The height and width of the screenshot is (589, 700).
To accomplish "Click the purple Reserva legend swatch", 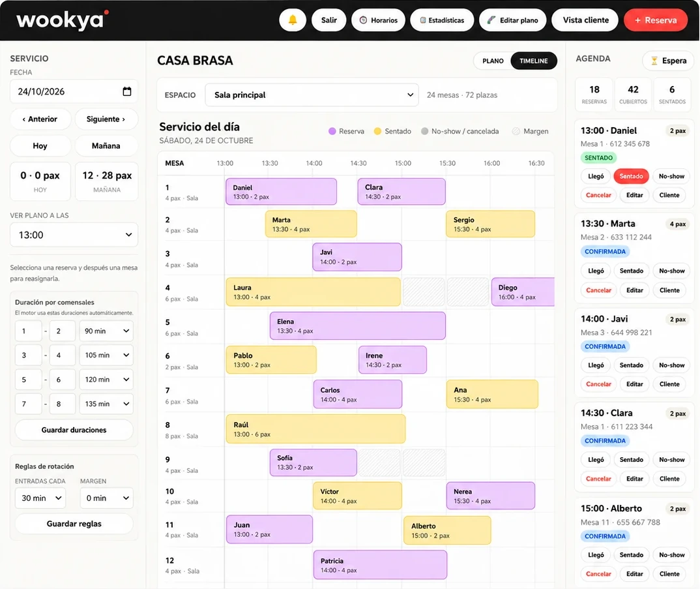I will [332, 131].
